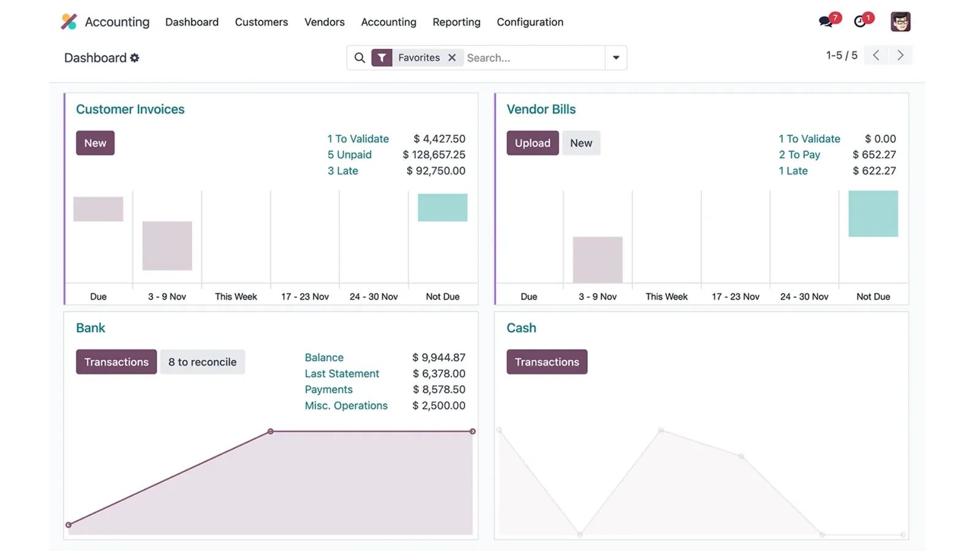Click the $ 652.27 to pay amount
The height and width of the screenshot is (551, 980).
coord(874,155)
